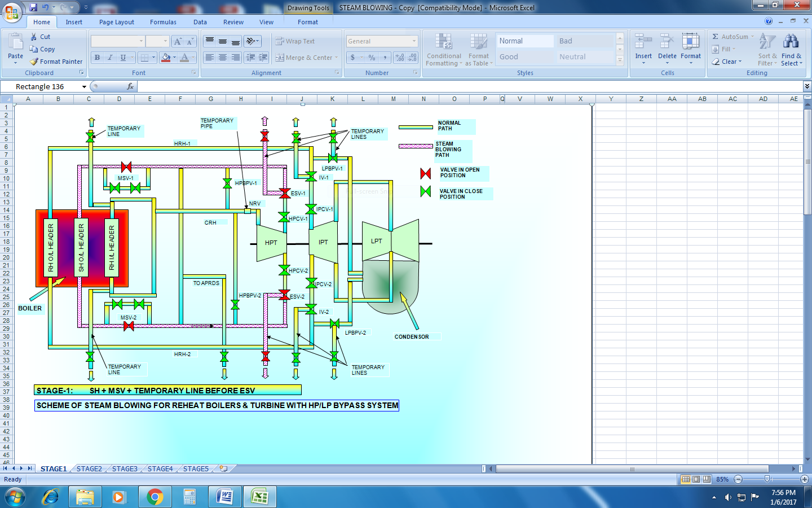Viewport: 812px width, 508px height.
Task: Open Google Chrome from the taskbar
Action: (155, 497)
